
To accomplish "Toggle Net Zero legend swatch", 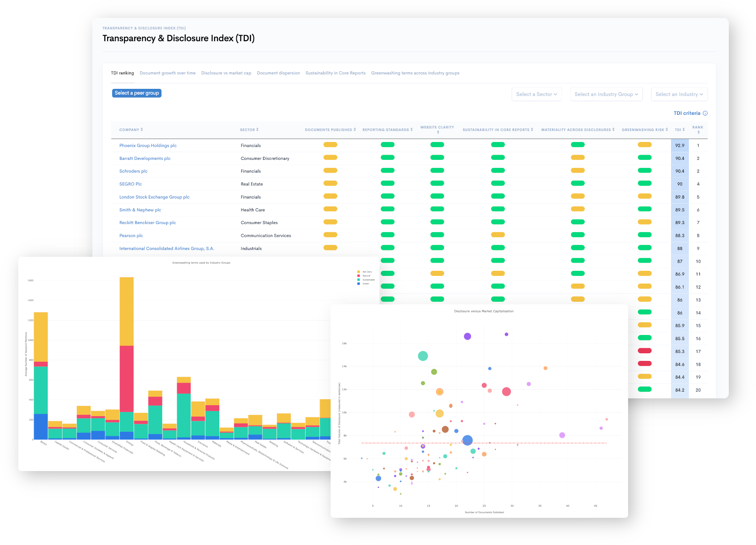I will coord(359,272).
